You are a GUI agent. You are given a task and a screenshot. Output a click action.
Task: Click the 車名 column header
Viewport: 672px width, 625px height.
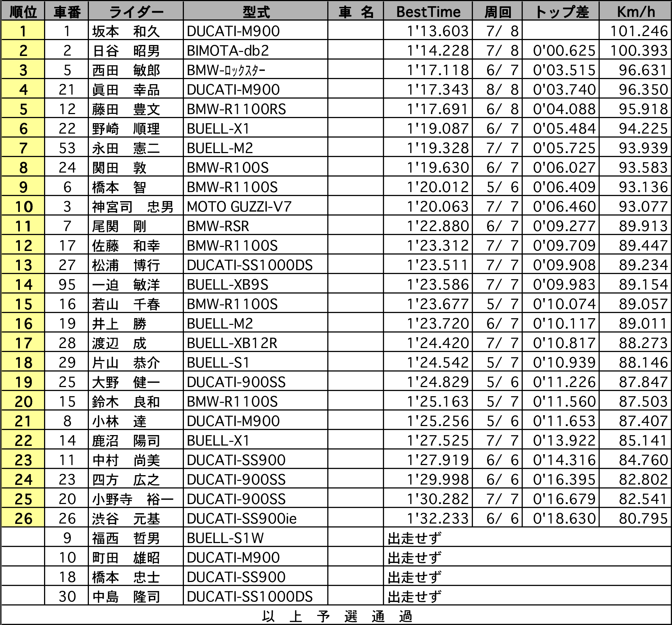pos(356,12)
